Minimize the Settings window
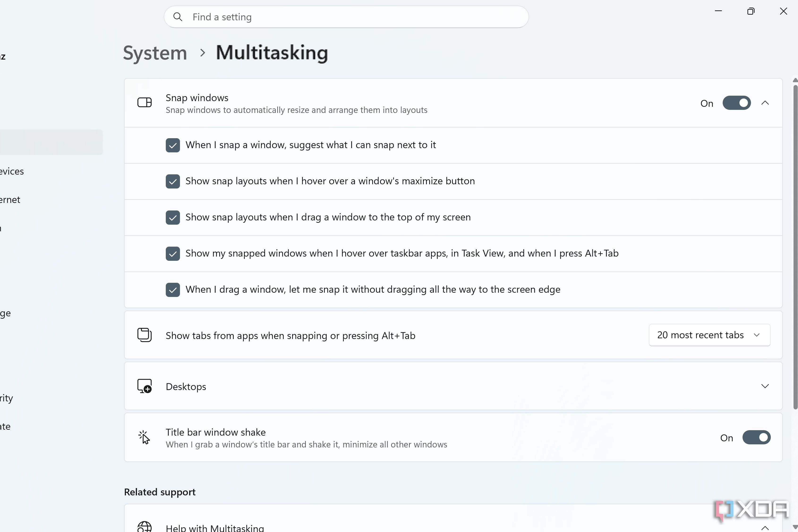Screen dimensions: 798x532 718,11
